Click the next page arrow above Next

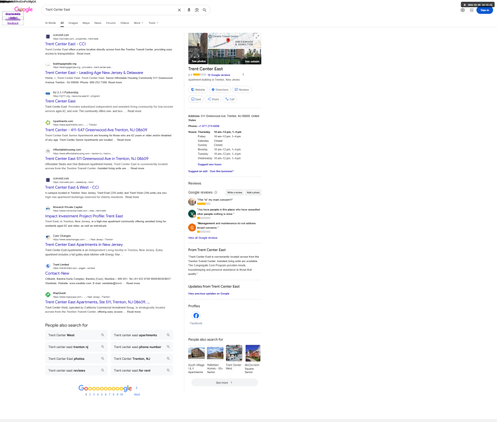point(137,388)
